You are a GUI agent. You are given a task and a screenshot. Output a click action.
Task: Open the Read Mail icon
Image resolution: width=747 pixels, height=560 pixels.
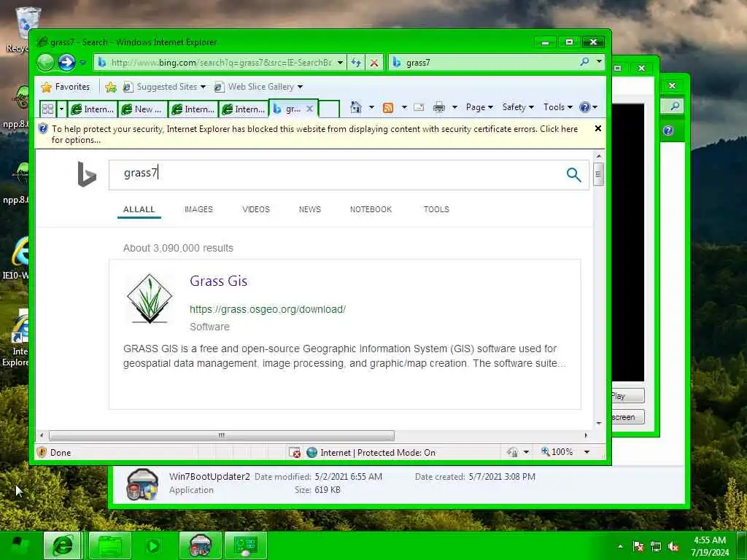click(419, 107)
